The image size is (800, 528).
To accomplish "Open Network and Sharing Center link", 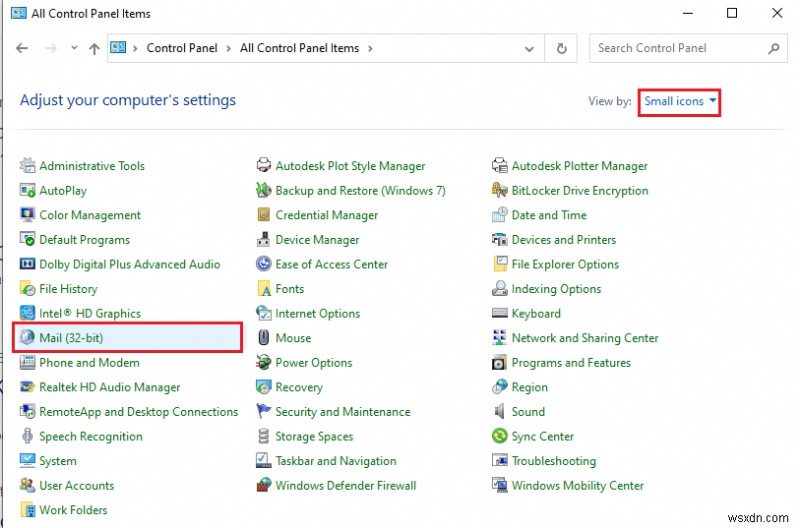I will [x=585, y=338].
